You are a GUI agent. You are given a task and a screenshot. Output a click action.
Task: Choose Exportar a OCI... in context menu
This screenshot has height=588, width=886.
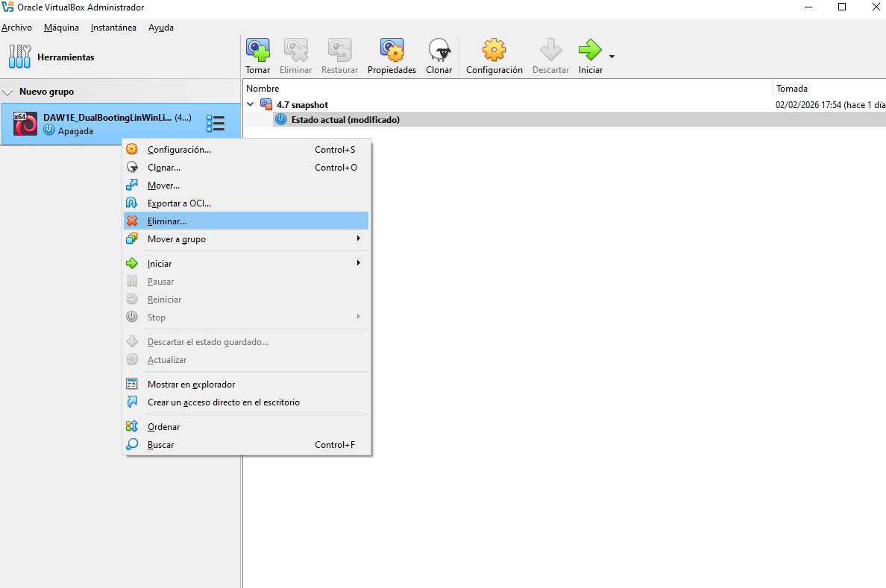[246, 203]
